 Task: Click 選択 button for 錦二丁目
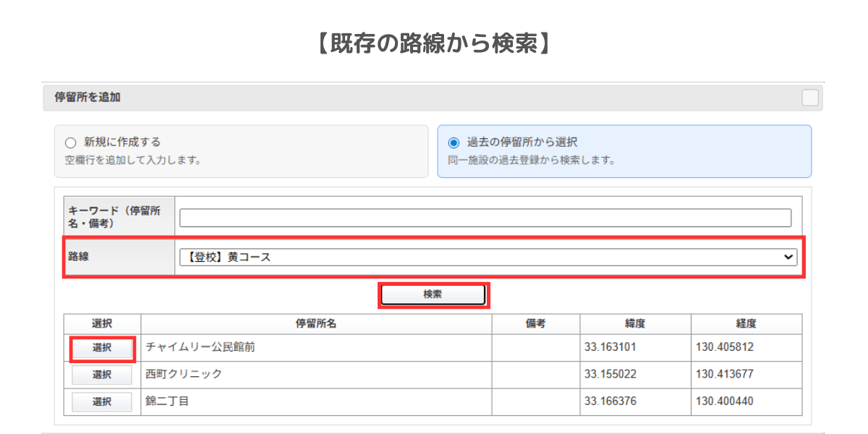click(102, 401)
